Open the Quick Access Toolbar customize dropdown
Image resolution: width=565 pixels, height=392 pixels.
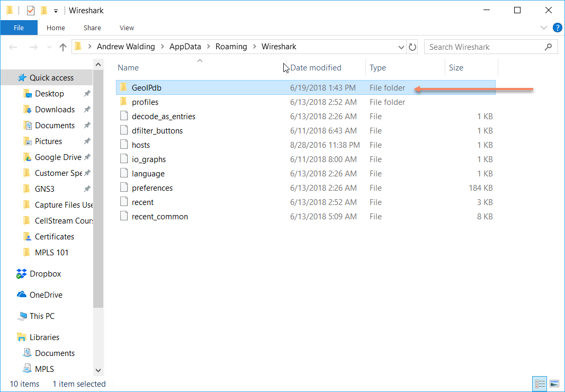pyautogui.click(x=56, y=11)
